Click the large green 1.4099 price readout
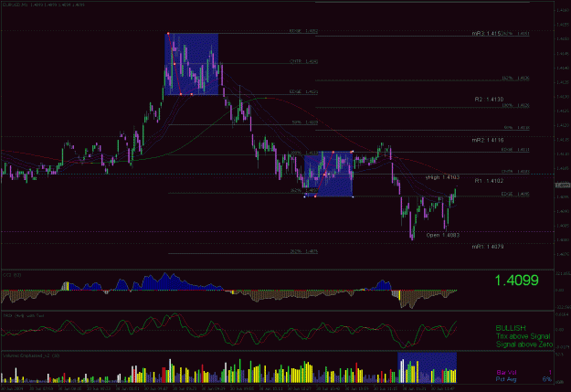The width and height of the screenshot is (571, 392). (516, 281)
